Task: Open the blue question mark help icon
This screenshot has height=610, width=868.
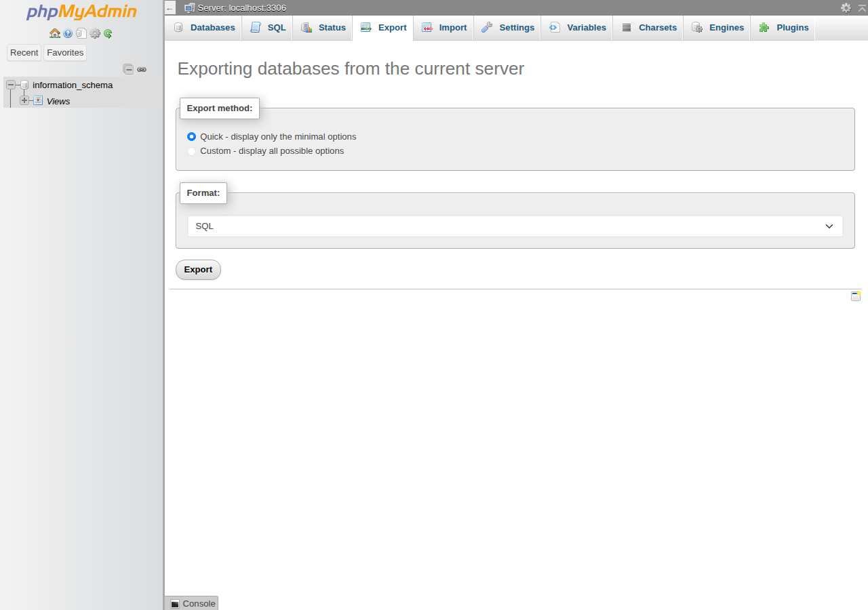Action: pos(68,33)
